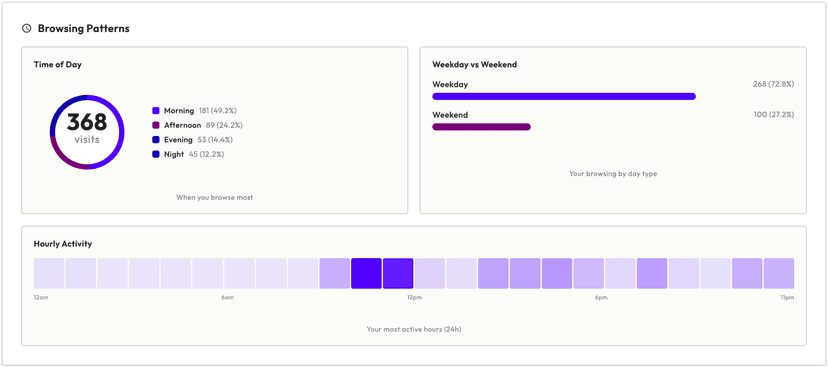Click the "Evening" legend label
The width and height of the screenshot is (828, 367).
pos(177,140)
